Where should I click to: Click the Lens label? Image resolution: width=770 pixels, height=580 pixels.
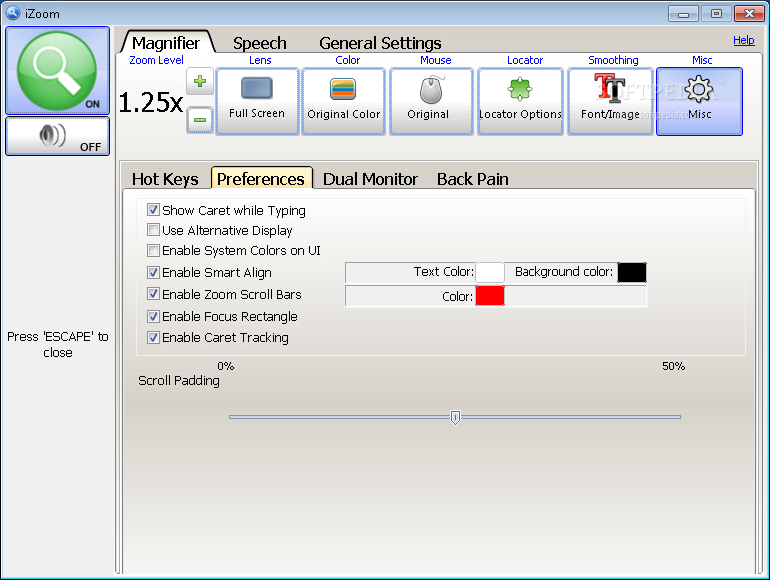click(260, 60)
